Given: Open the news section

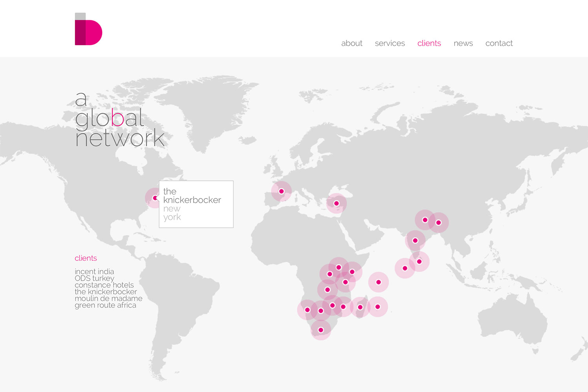Looking at the screenshot, I should 463,43.
